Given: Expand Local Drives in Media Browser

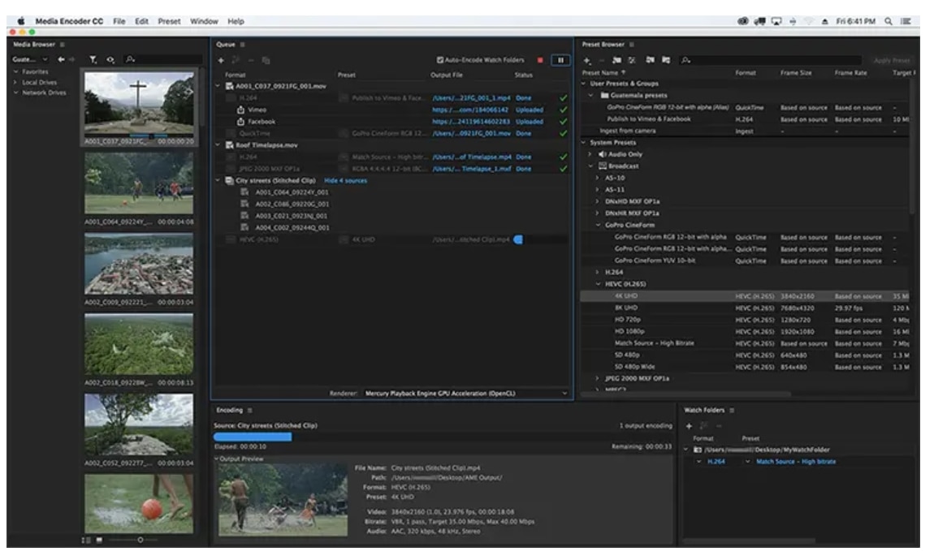Looking at the screenshot, I should click(15, 83).
